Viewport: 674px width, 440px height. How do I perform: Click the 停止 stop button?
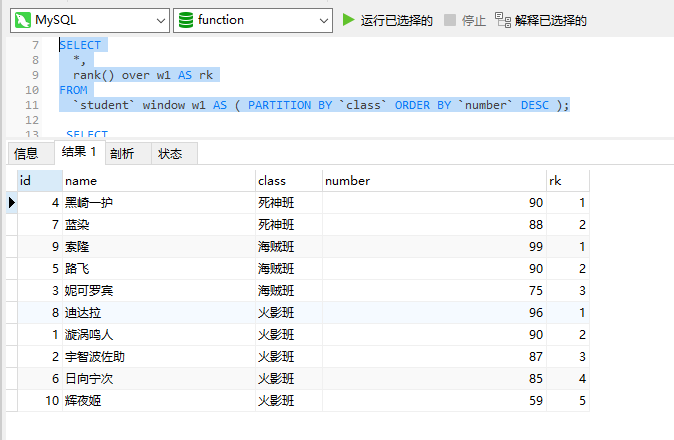tap(465, 20)
